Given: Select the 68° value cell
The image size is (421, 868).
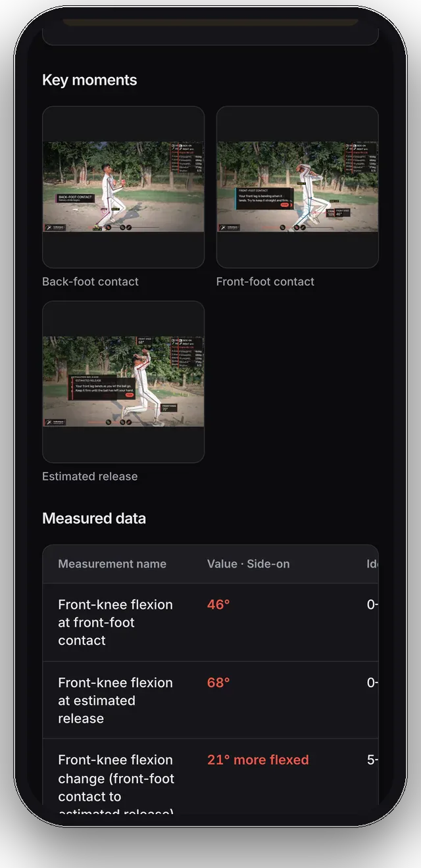Looking at the screenshot, I should point(218,683).
